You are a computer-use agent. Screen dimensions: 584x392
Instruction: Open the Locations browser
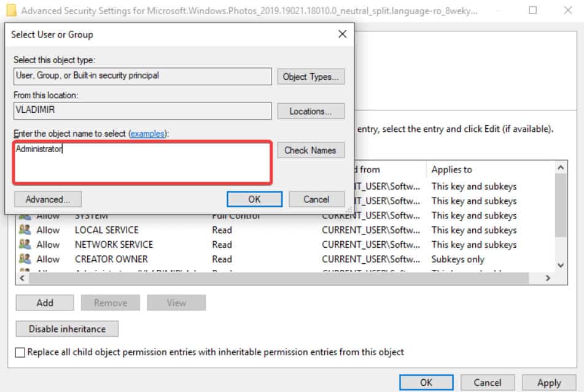pos(311,111)
